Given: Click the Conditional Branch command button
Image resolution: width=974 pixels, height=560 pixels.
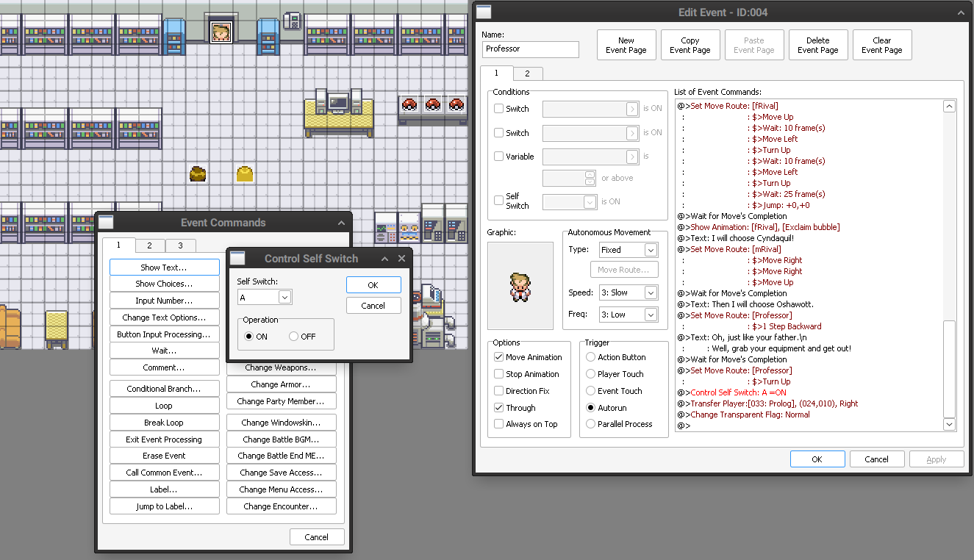Looking at the screenshot, I should (x=164, y=389).
